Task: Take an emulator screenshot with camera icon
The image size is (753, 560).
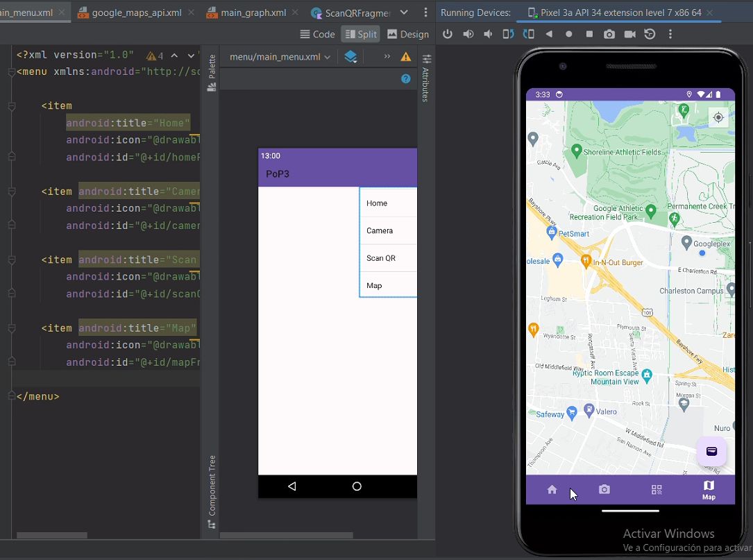Action: click(609, 34)
